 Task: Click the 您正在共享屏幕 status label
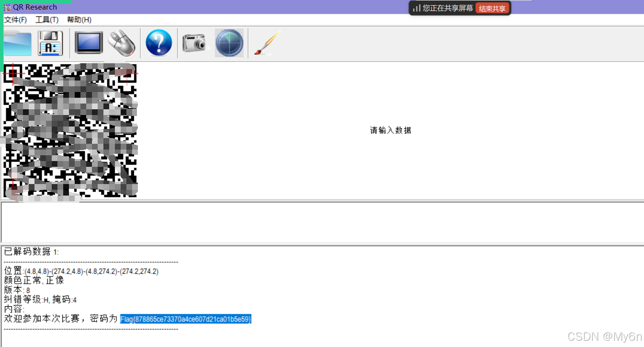pos(448,8)
